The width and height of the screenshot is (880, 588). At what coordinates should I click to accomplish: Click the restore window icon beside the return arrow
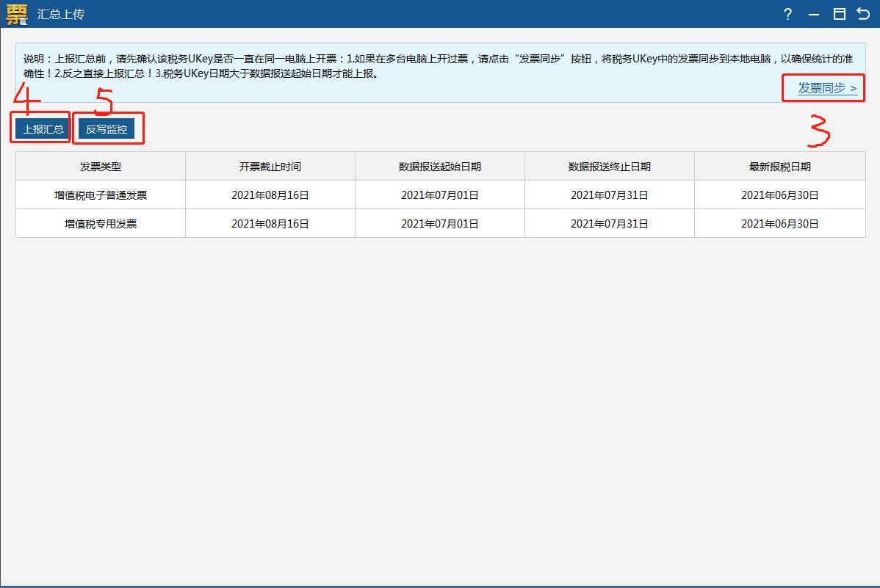839,13
